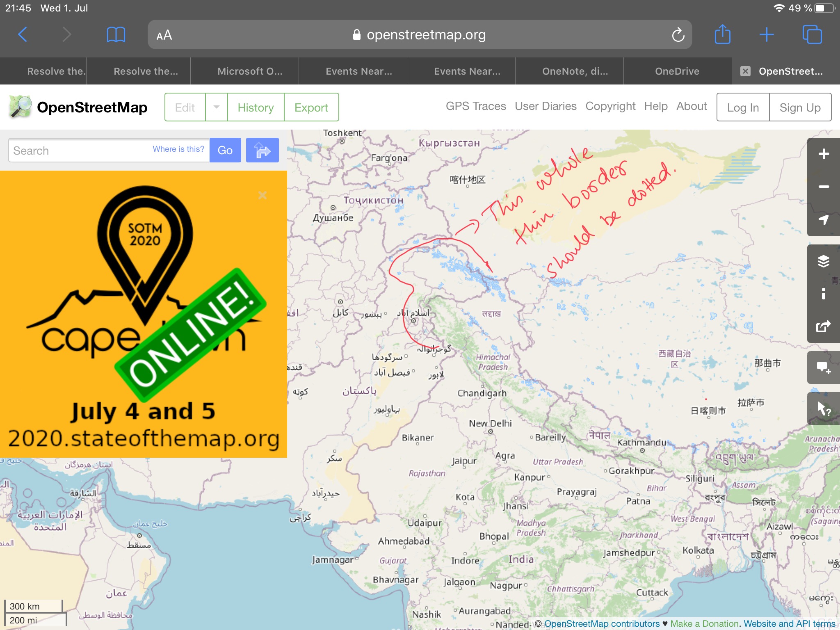Image resolution: width=840 pixels, height=630 pixels.
Task: Click the Ahmedabad map label
Action: [x=404, y=541]
